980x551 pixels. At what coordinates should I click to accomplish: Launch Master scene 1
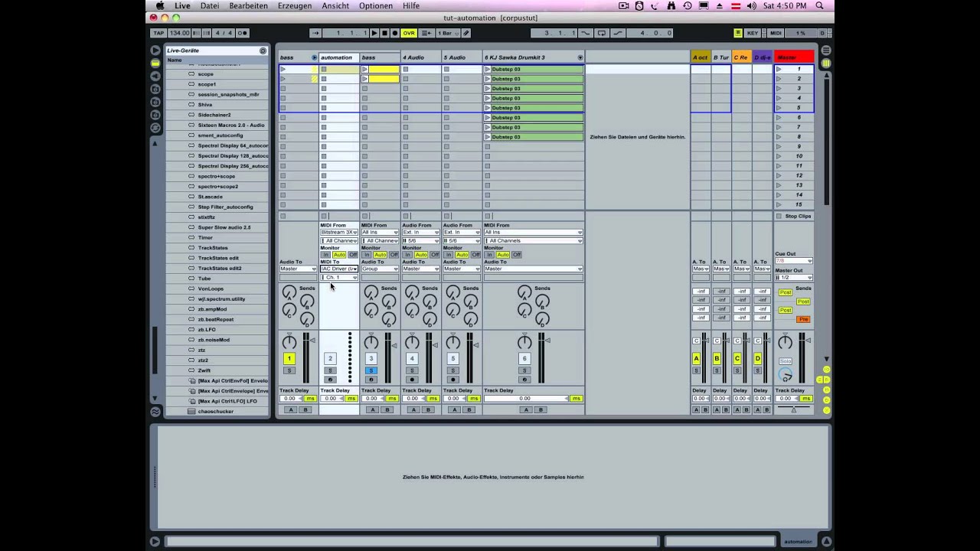click(x=779, y=69)
